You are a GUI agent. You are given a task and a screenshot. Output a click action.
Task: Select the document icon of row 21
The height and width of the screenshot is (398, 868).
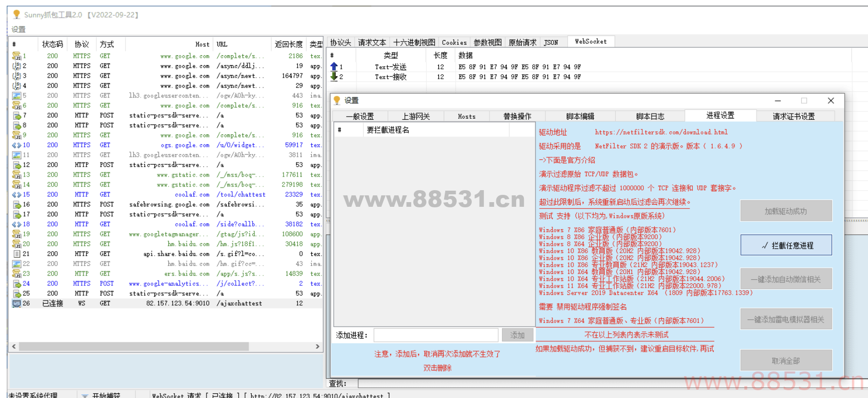tap(16, 254)
